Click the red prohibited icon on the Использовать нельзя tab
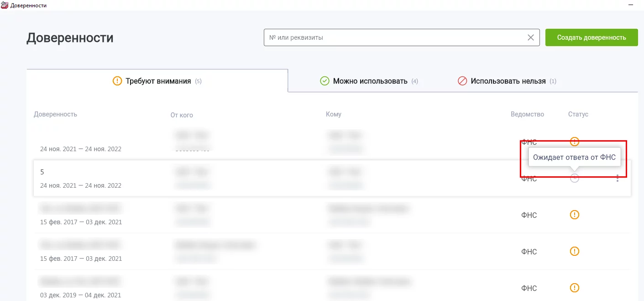 coord(462,81)
